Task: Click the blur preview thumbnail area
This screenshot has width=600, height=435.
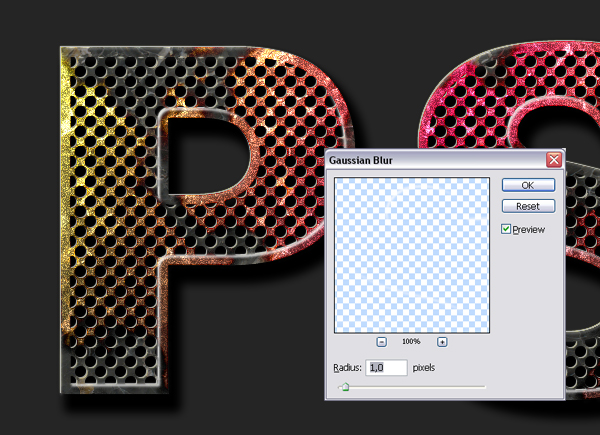Action: tap(412, 255)
